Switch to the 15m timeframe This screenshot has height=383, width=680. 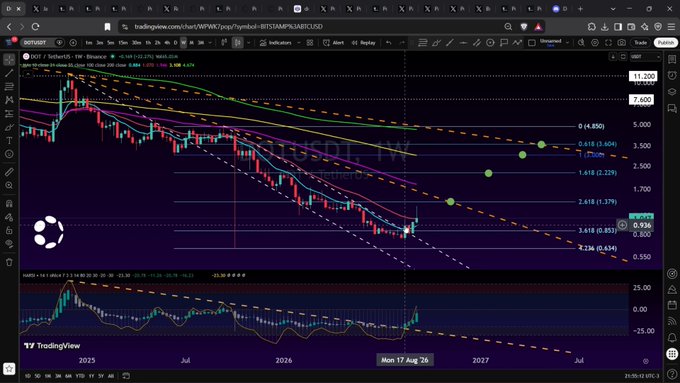tap(123, 43)
